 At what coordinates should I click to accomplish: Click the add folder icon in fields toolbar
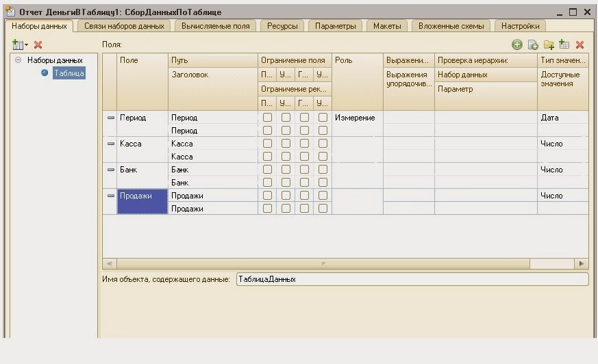tap(549, 44)
